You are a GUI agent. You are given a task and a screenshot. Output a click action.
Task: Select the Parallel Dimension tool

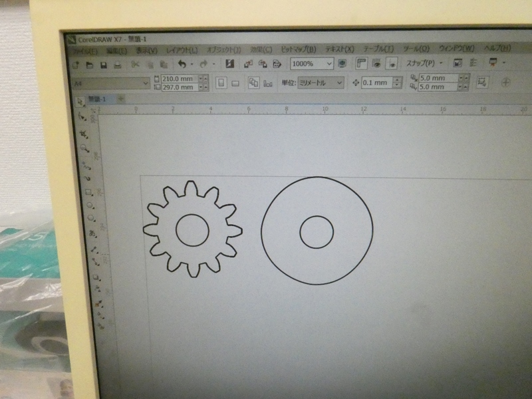94,250
